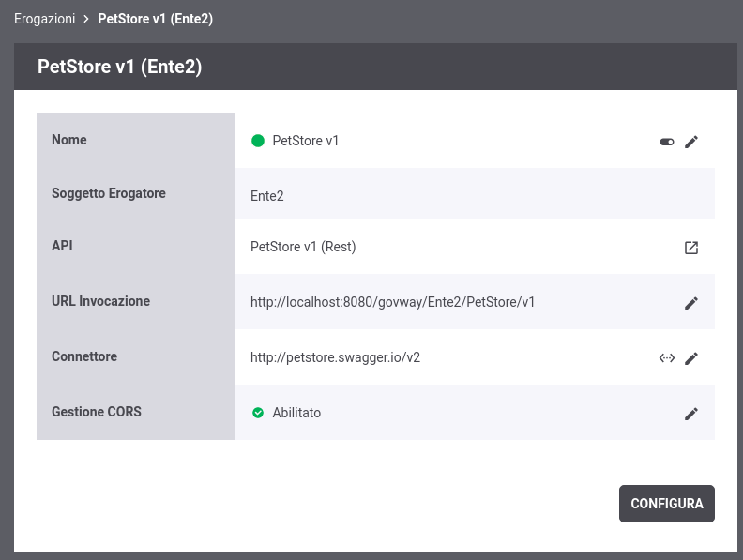Select the Ente2 soggetto erogatore value

267,196
